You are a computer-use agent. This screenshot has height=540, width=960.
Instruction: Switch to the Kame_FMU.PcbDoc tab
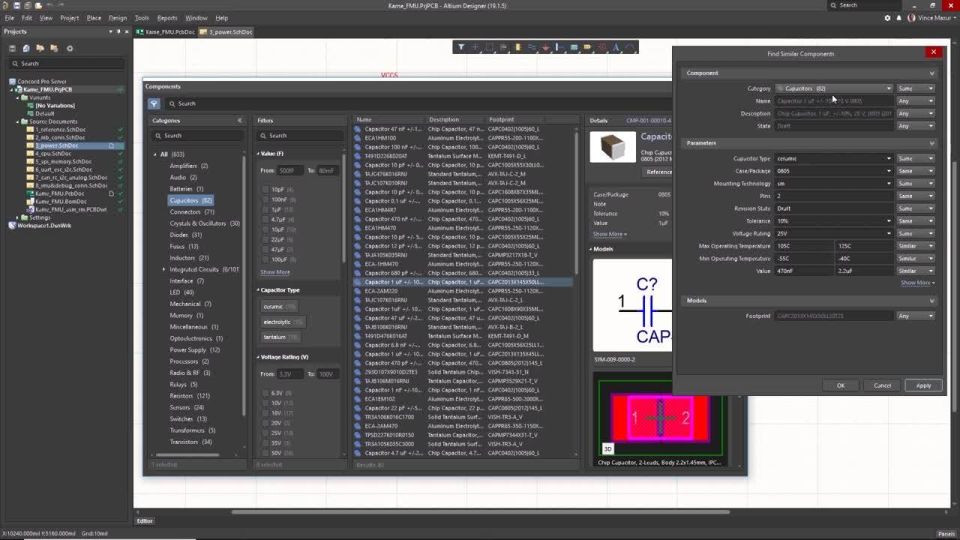point(166,32)
